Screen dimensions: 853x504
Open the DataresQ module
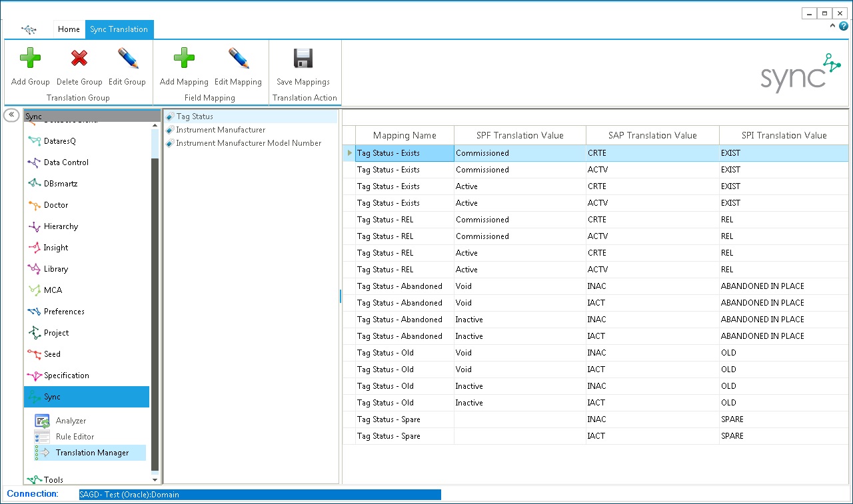point(87,141)
